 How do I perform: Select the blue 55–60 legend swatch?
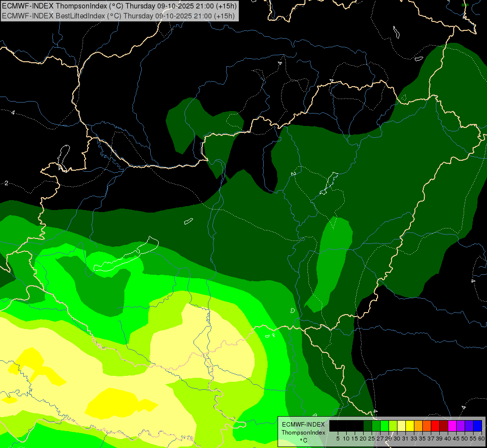click(478, 426)
